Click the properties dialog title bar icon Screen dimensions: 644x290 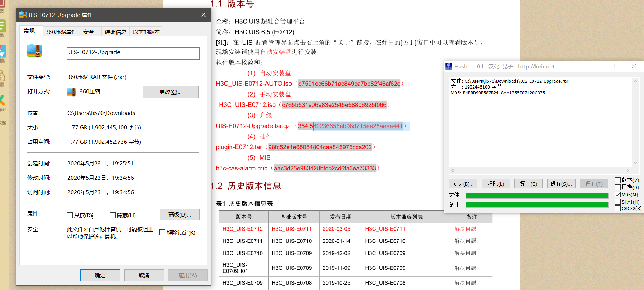point(23,15)
